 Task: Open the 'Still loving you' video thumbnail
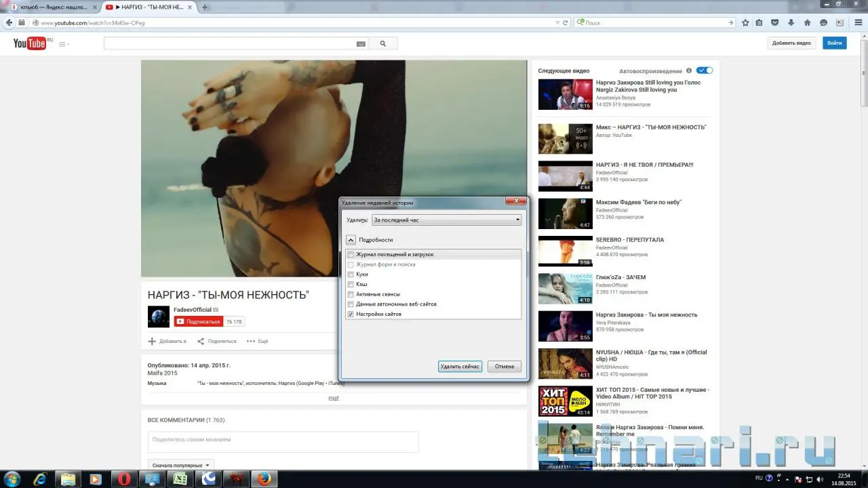(x=566, y=95)
